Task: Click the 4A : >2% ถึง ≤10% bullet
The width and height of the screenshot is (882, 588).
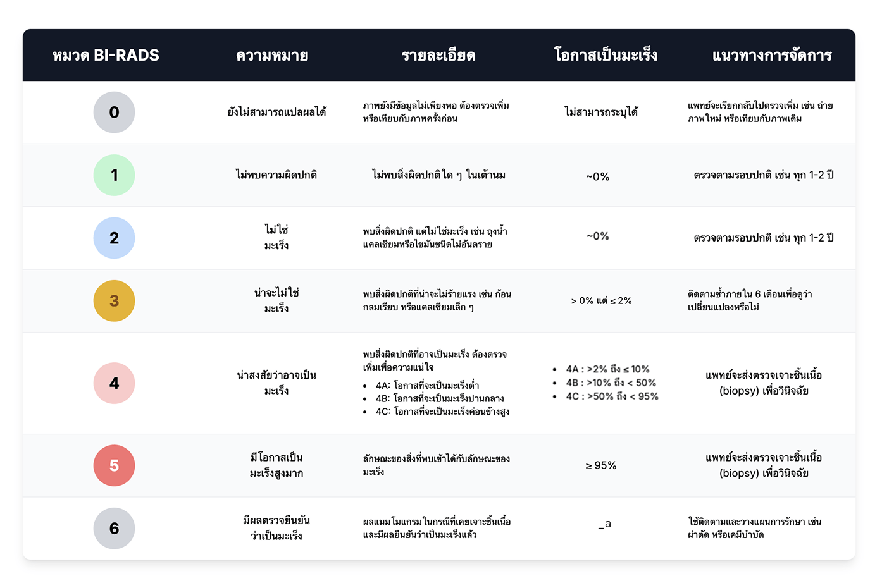Action: pos(607,369)
